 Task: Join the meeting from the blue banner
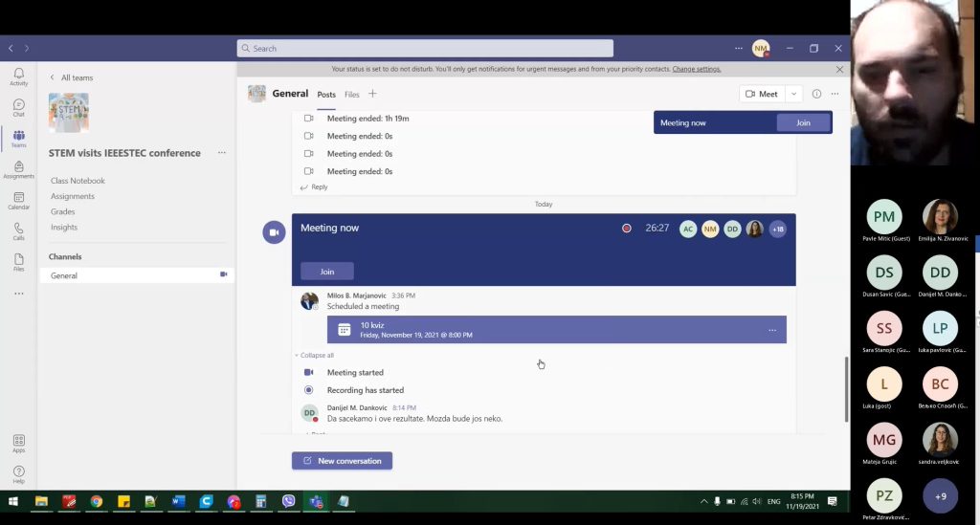tap(326, 272)
